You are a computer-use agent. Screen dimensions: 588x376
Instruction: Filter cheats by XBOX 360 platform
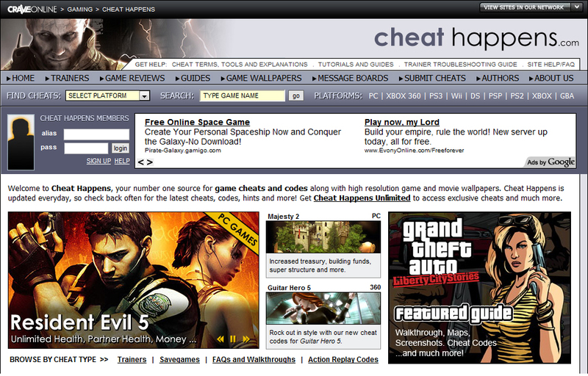[404, 96]
